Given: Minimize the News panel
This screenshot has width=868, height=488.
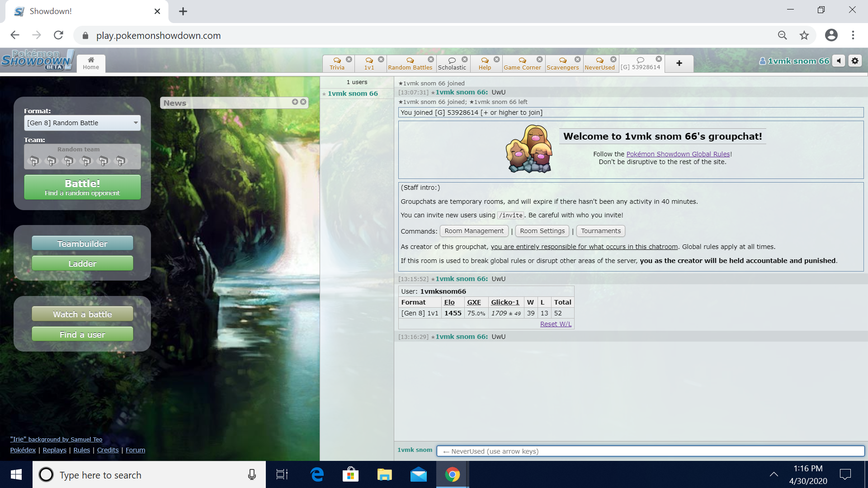Looking at the screenshot, I should 295,102.
